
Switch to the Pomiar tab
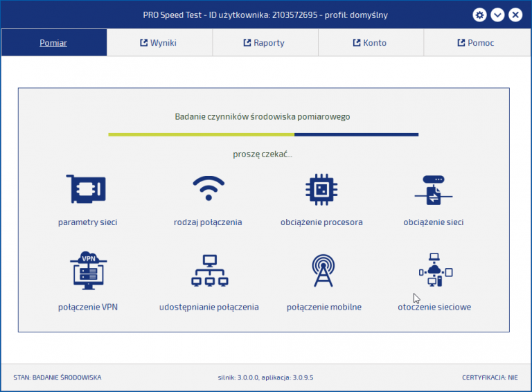pyautogui.click(x=53, y=43)
